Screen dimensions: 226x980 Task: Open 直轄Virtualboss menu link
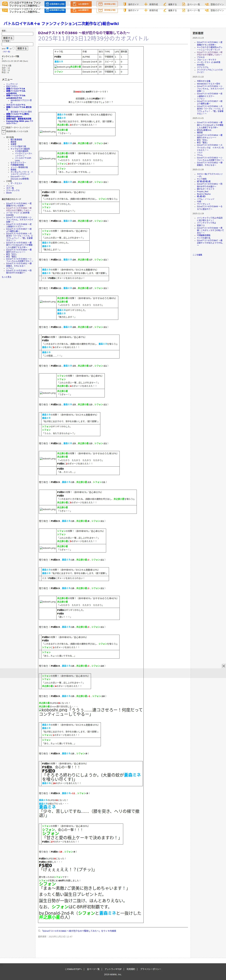point(14,116)
